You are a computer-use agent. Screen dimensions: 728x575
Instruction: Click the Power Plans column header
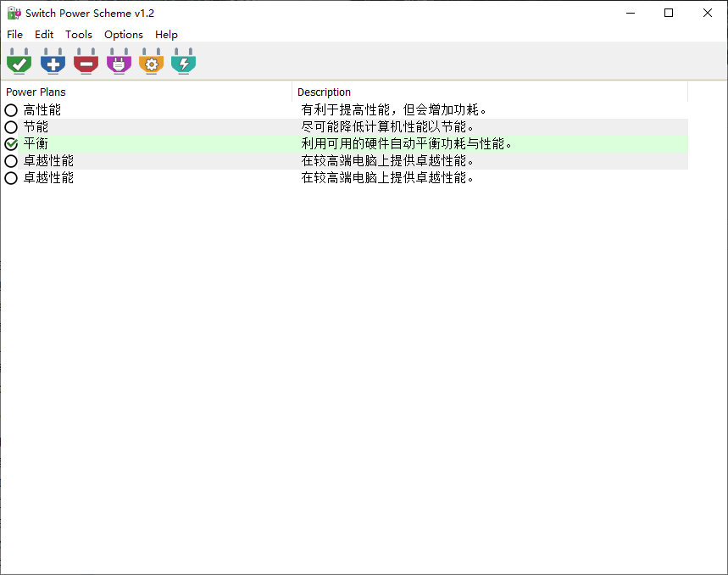click(x=147, y=92)
